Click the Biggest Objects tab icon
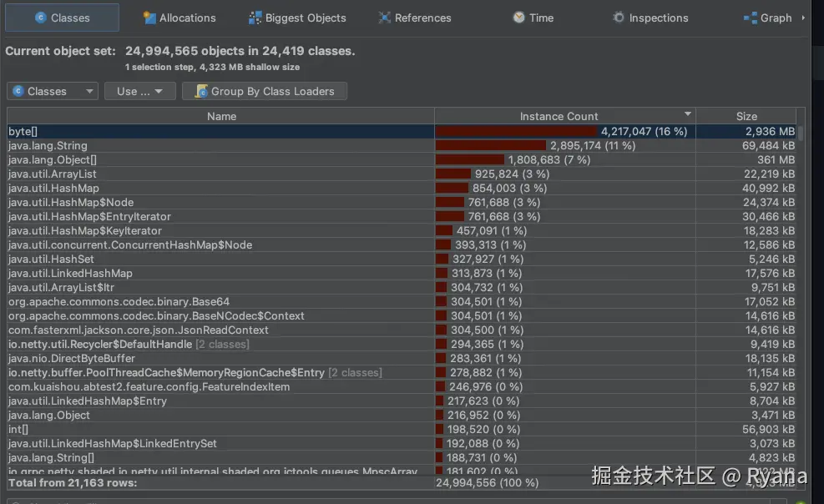The image size is (824, 504). (x=255, y=18)
